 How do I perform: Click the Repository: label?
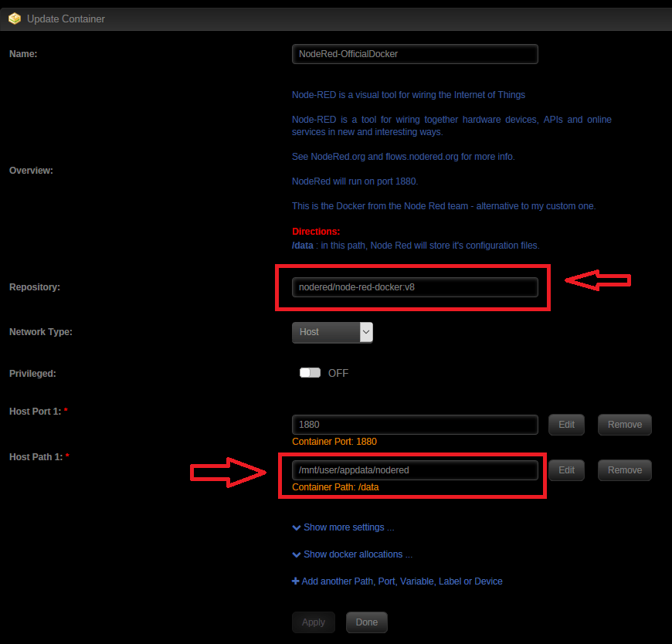tap(35, 287)
